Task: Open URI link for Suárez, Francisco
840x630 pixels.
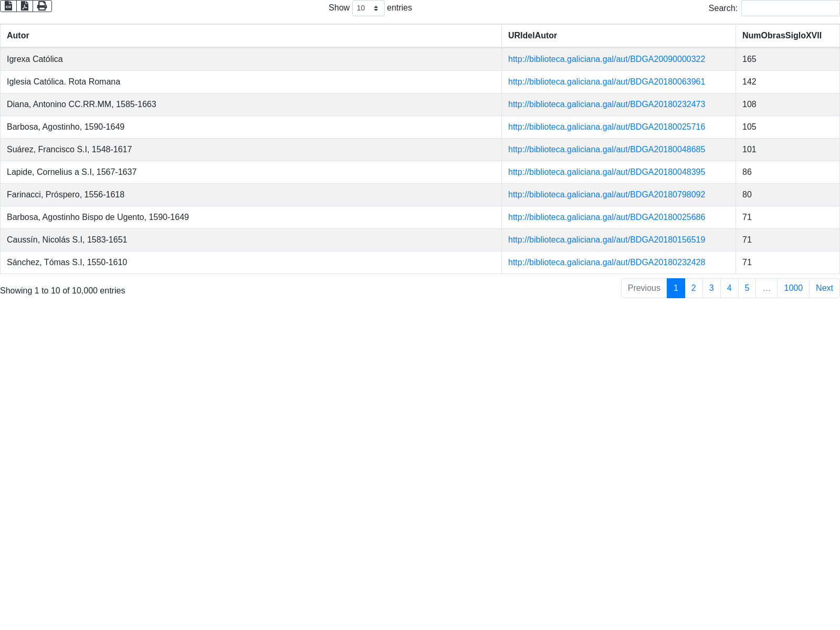Action: pyautogui.click(x=606, y=150)
